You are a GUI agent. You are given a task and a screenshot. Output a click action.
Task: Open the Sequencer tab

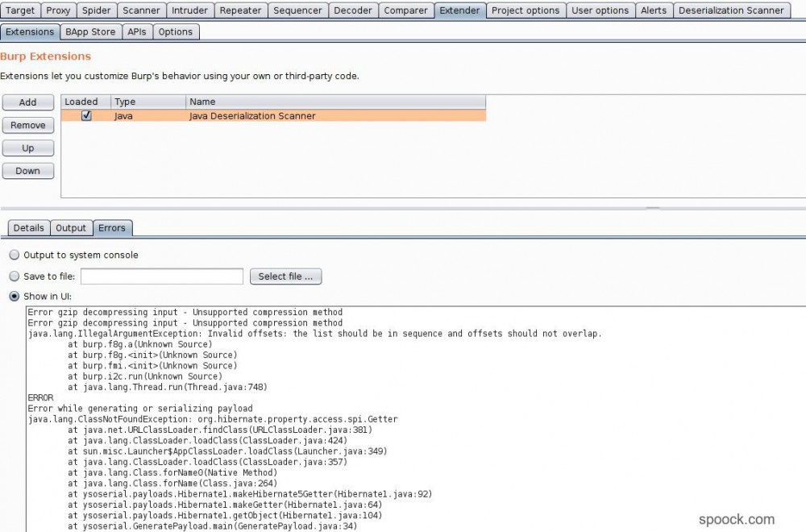tap(297, 10)
